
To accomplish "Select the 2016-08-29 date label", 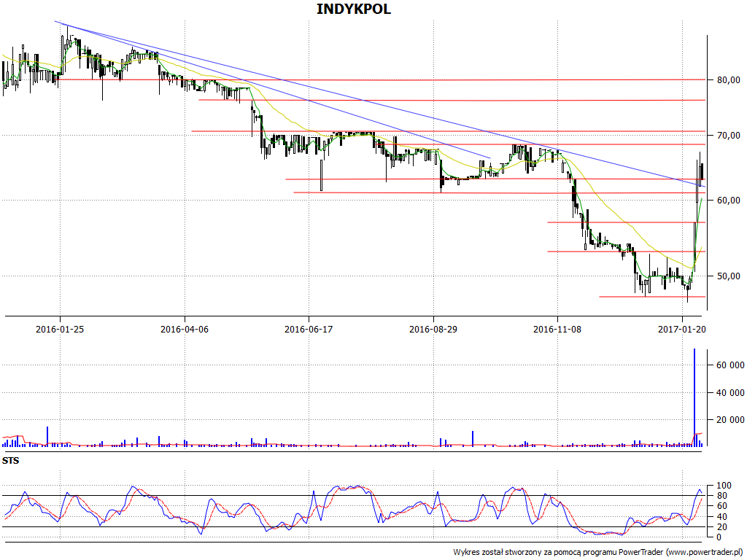I will click(433, 329).
